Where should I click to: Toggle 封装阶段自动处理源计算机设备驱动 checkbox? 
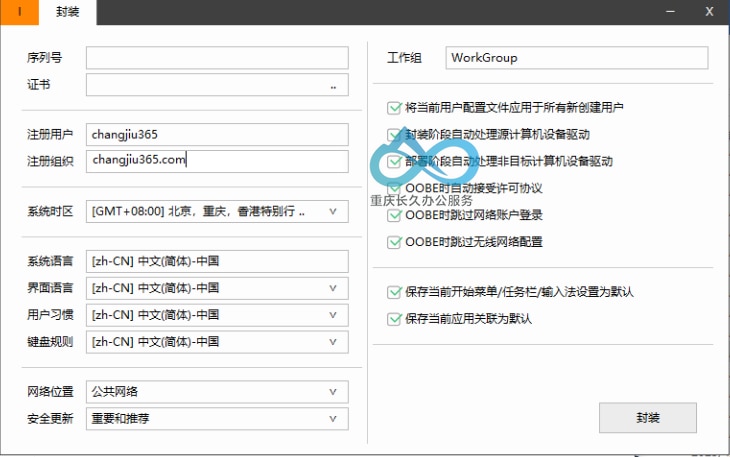[394, 135]
